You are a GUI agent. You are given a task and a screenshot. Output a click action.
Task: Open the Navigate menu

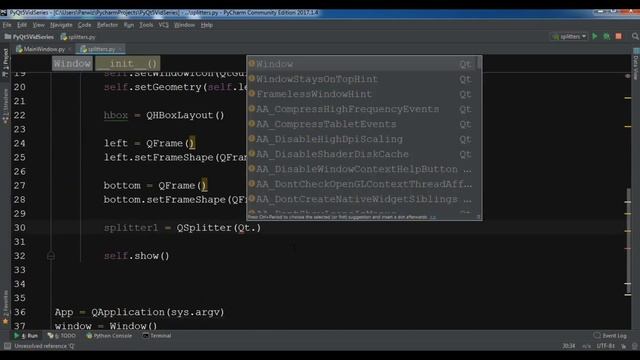click(x=61, y=25)
